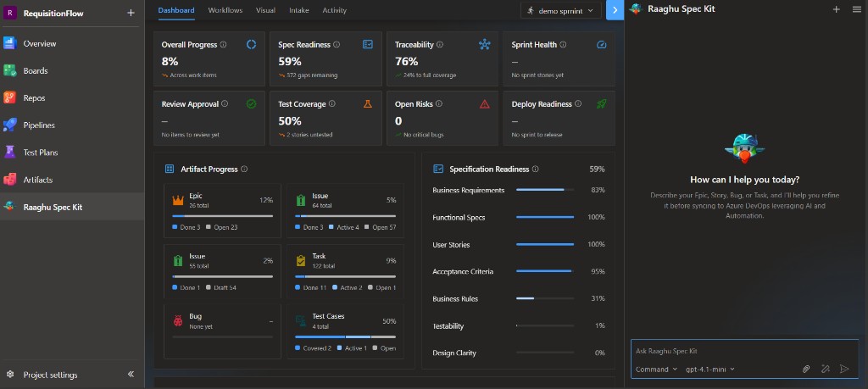
Task: Click the Test Cases icon
Action: pyautogui.click(x=301, y=320)
